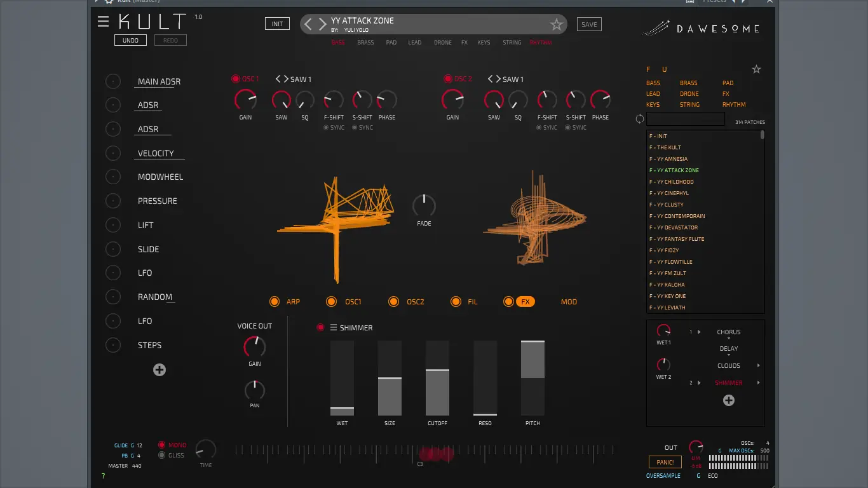868x488 pixels.
Task: Expand FX chain 2 arrow
Action: (699, 383)
